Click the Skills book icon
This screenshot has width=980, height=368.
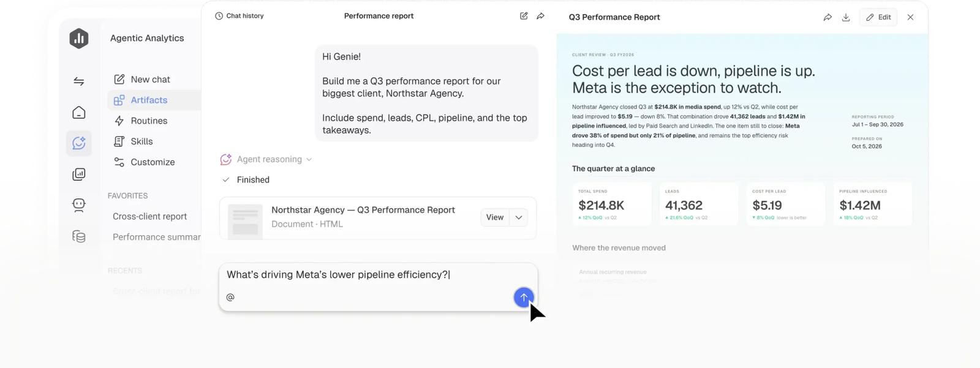(119, 141)
